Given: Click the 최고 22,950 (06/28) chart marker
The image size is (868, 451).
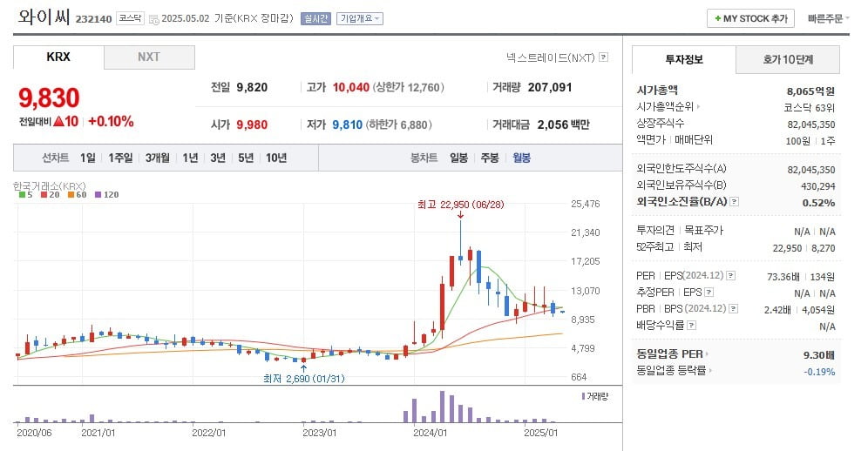Looking at the screenshot, I should (x=460, y=205).
